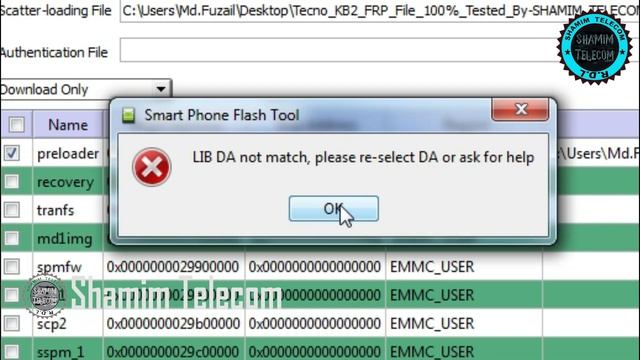Enable the sspm_1 partition checkbox
The height and width of the screenshot is (360, 640).
click(11, 352)
